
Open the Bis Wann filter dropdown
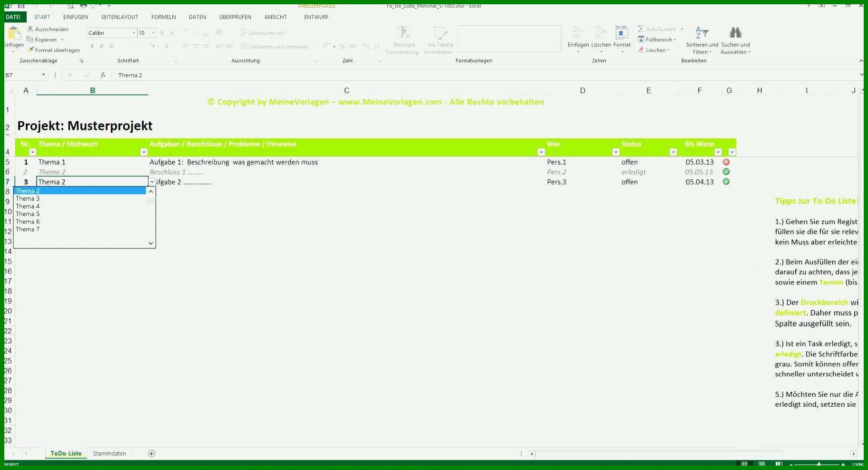tap(718, 152)
